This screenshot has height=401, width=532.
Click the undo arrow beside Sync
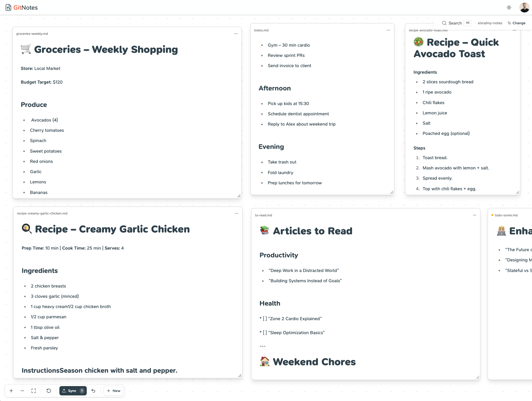pos(93,391)
